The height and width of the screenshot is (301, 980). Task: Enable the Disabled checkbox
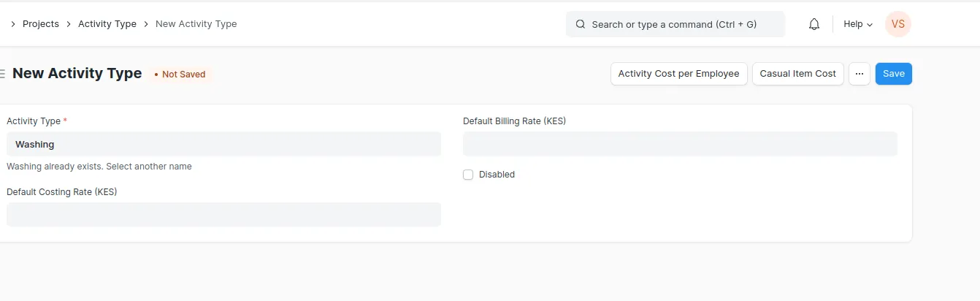click(468, 175)
